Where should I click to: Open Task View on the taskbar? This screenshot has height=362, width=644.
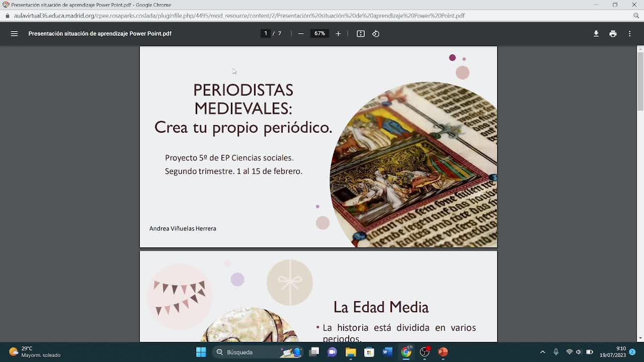[314, 352]
